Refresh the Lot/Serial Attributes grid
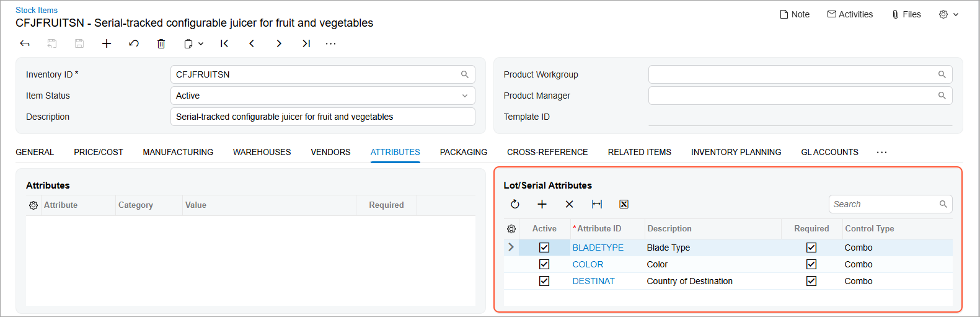Screen dimensions: 980x317 515,204
